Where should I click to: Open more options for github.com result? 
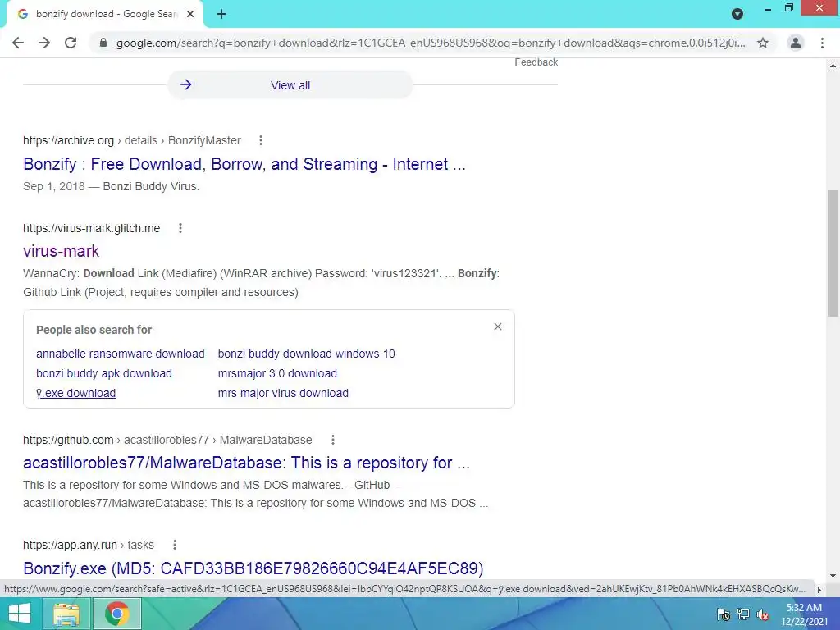(333, 440)
